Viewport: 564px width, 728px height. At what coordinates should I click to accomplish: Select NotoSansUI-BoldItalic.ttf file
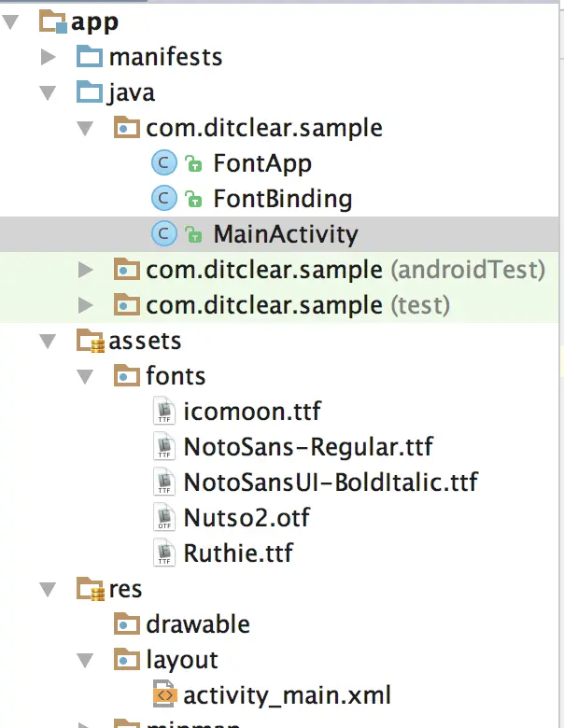[x=331, y=483]
